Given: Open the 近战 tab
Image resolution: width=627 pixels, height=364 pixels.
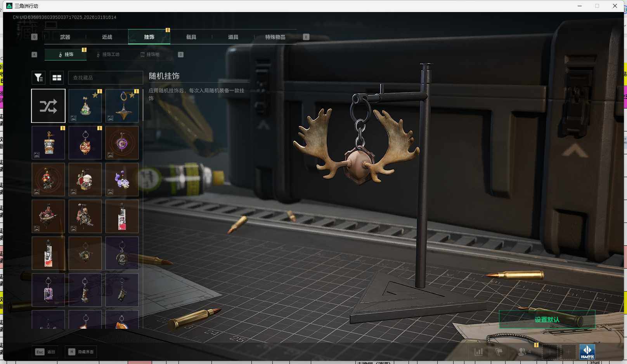Looking at the screenshot, I should [x=107, y=37].
